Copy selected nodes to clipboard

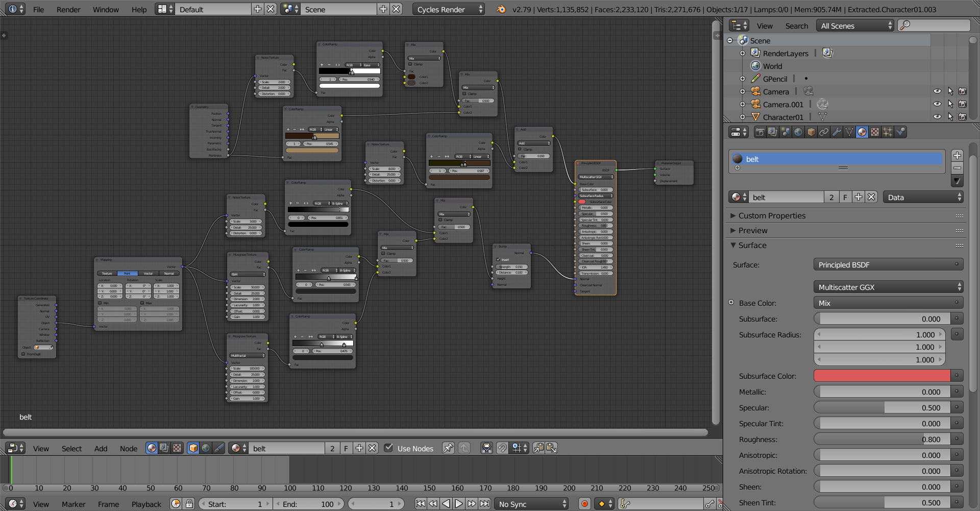[x=538, y=448]
